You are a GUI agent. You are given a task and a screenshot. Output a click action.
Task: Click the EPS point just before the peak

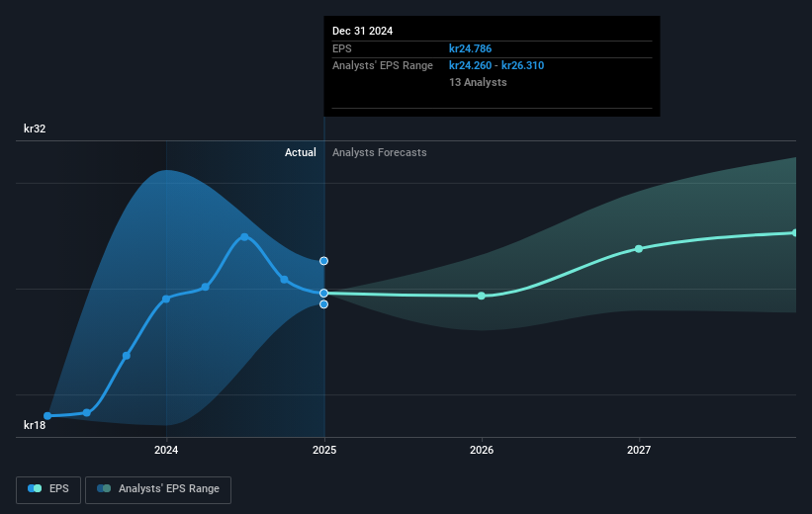tap(205, 287)
